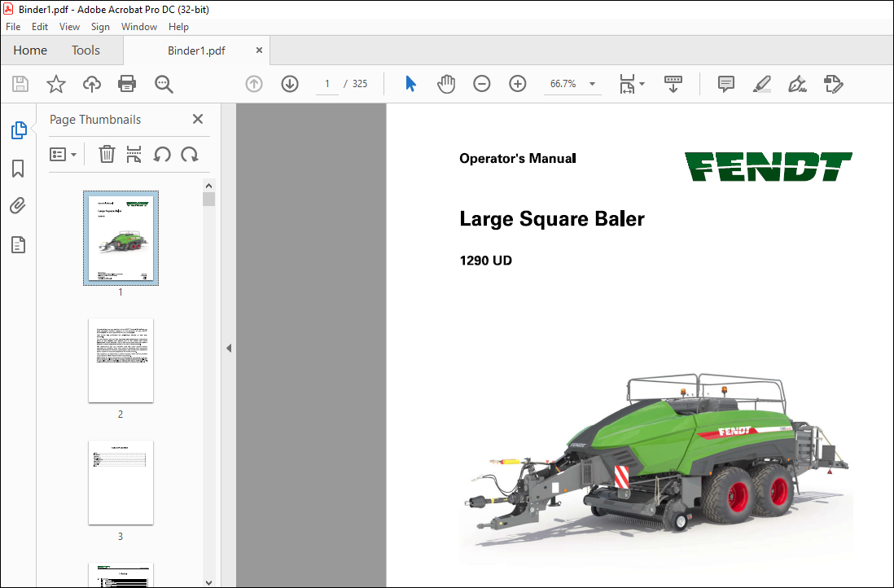Open the extract pages scissors tool
The width and height of the screenshot is (894, 588).
[134, 154]
